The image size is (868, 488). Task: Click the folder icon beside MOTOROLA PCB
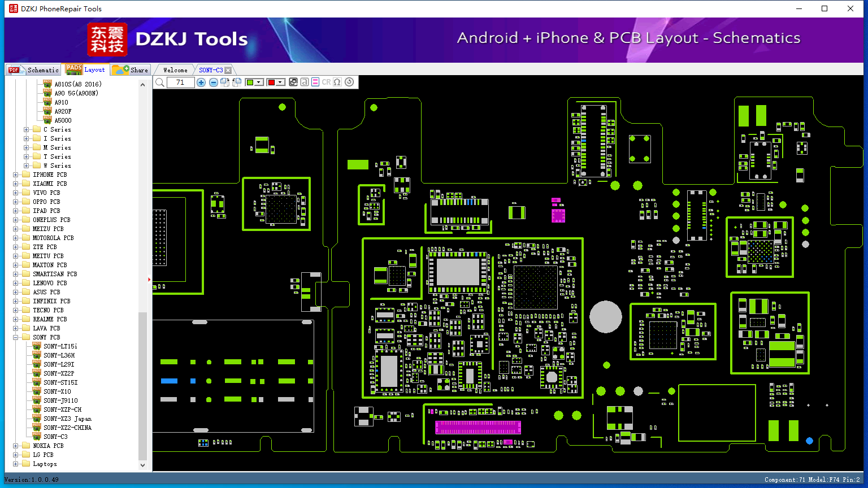[26, 238]
